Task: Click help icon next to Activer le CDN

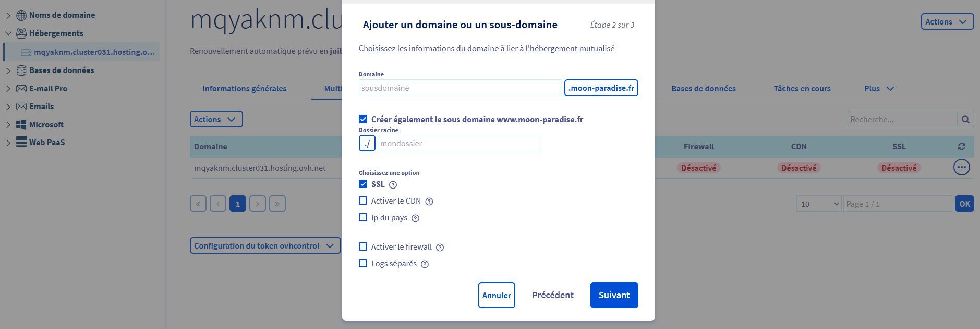Action: point(429,202)
